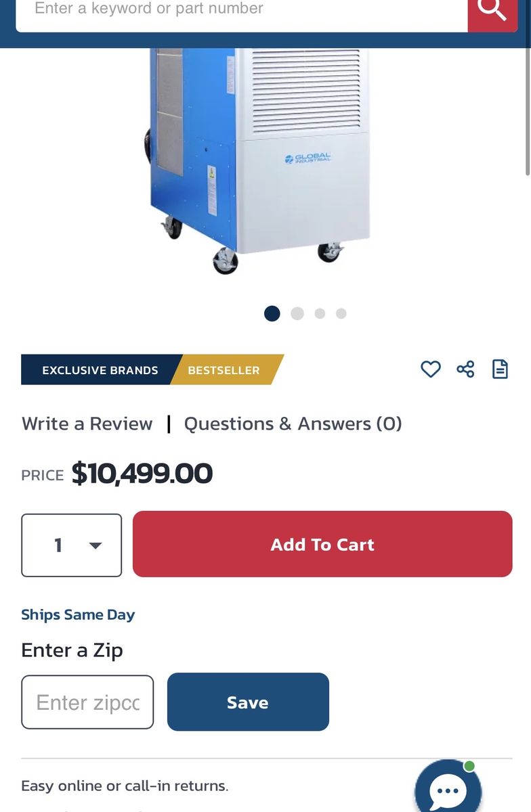Click the Exclusive Brands badge
The width and height of the screenshot is (531, 812).
pyautogui.click(x=100, y=369)
